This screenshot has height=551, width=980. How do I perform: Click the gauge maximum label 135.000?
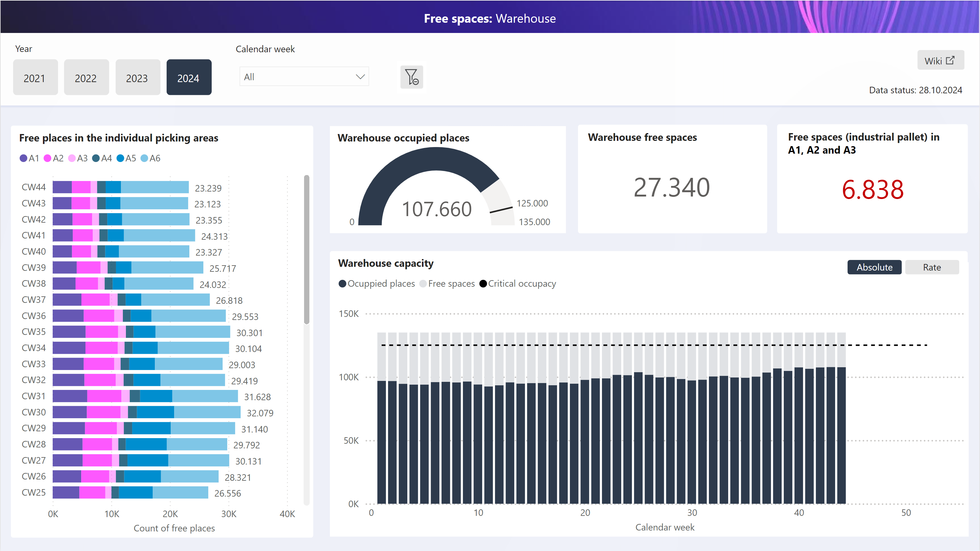tap(534, 222)
